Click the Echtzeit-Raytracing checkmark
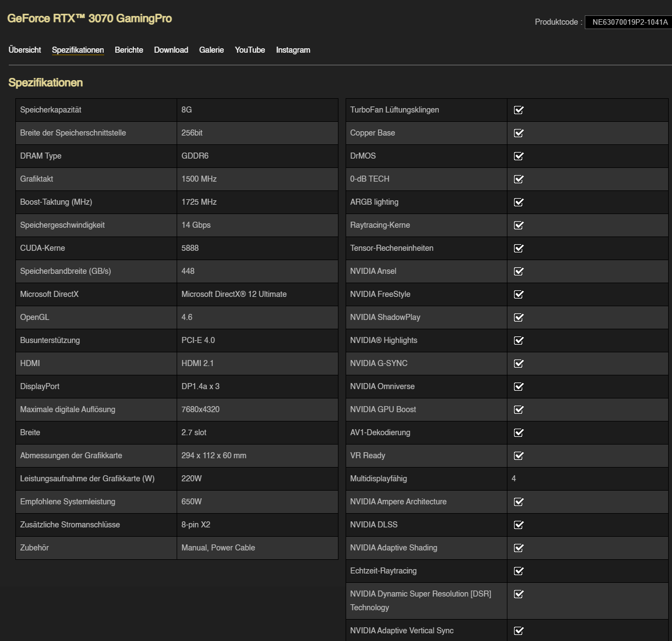This screenshot has height=641, width=672. 519,571
